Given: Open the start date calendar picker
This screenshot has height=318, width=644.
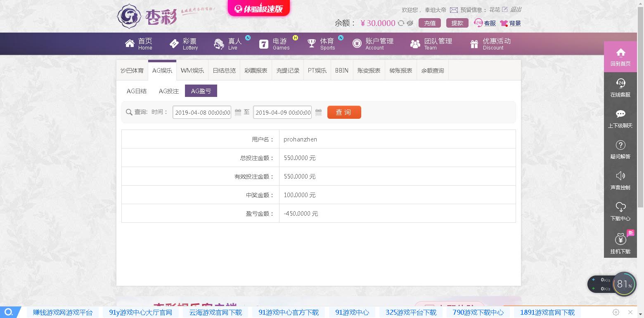Looking at the screenshot, I should 237,112.
